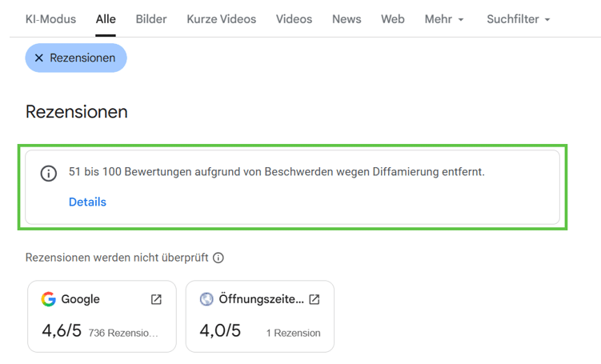This screenshot has height=364, width=601.
Task: Open the Details link in the notice
Action: (x=87, y=202)
